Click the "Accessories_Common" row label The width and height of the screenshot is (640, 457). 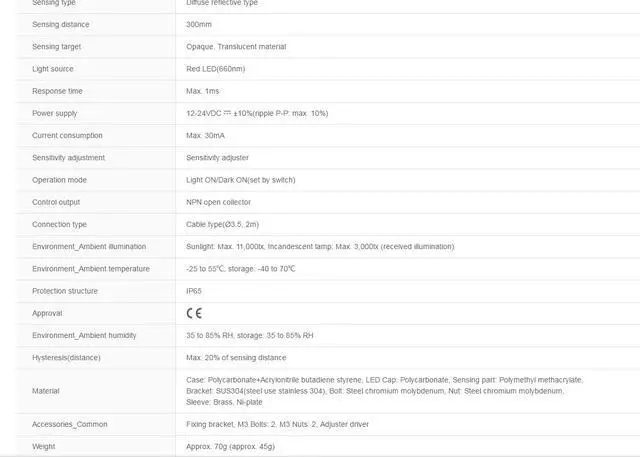(x=69, y=424)
